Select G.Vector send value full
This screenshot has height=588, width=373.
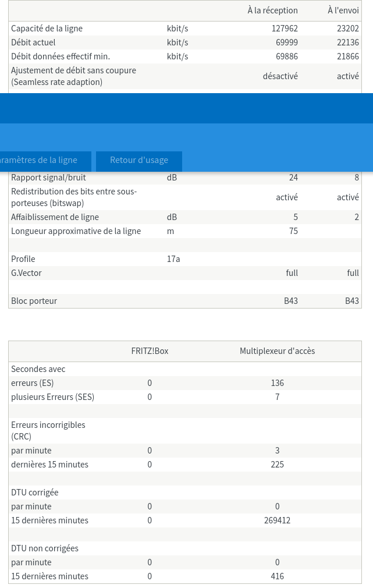pos(353,273)
